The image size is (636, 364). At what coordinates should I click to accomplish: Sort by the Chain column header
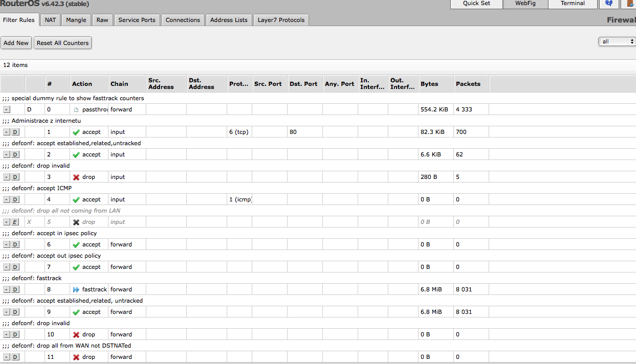(x=127, y=84)
